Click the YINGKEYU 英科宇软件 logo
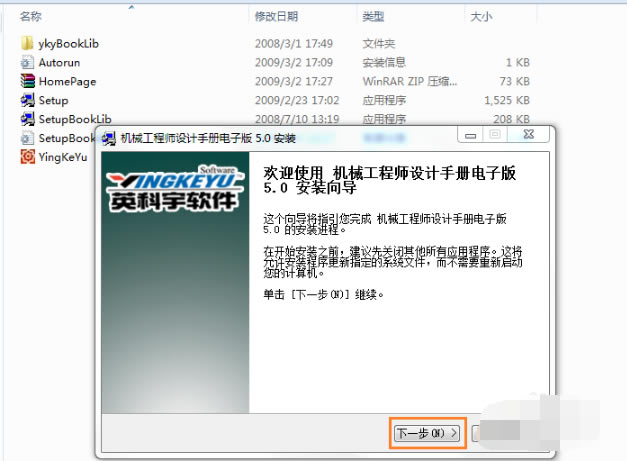The width and height of the screenshot is (627, 461). pos(174,188)
